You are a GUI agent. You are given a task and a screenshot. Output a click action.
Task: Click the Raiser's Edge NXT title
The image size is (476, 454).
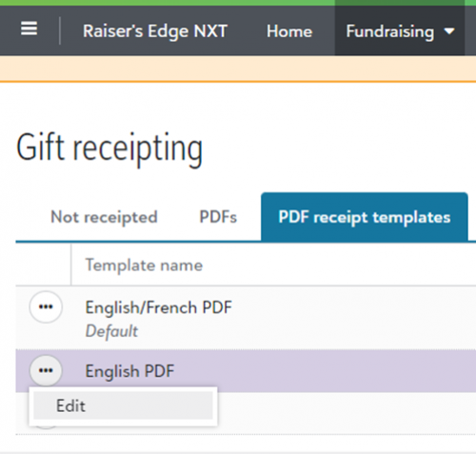pos(155,31)
